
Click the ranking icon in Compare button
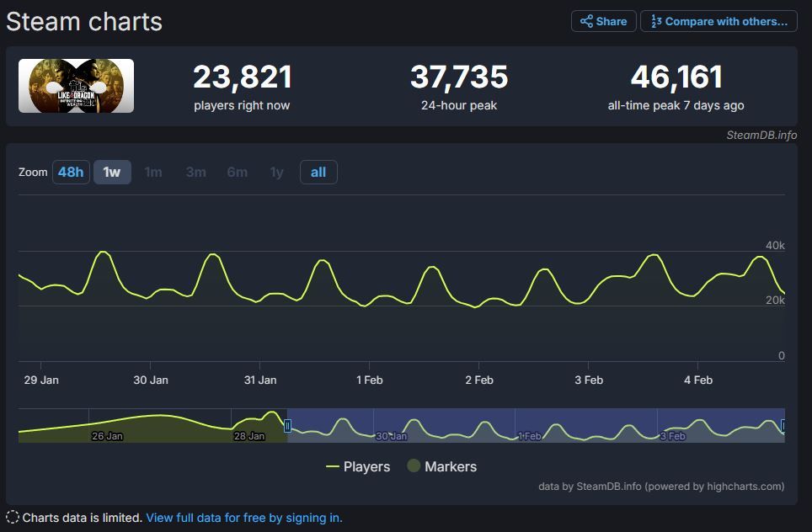coord(656,21)
